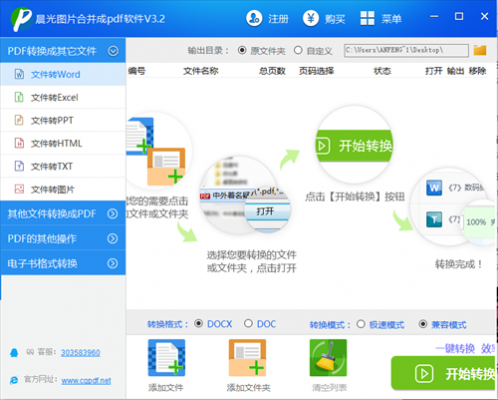Expand the PDF的其他操作 section
Screen dimensions: 498x400
[x=113, y=238]
